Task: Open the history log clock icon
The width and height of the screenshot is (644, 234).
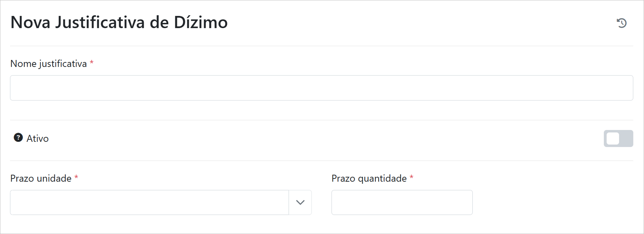Action: tap(622, 23)
